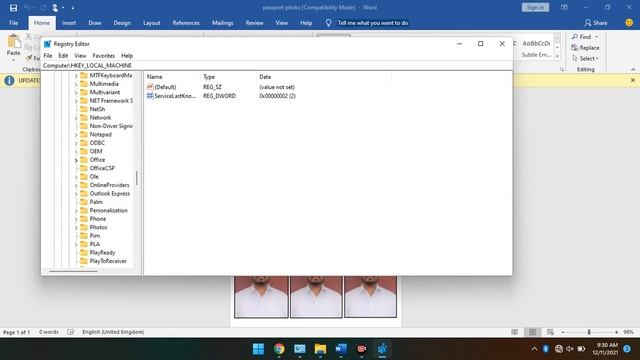Switch to Read Mode view icon
The width and height of the screenshot is (640, 360).
coord(515,332)
